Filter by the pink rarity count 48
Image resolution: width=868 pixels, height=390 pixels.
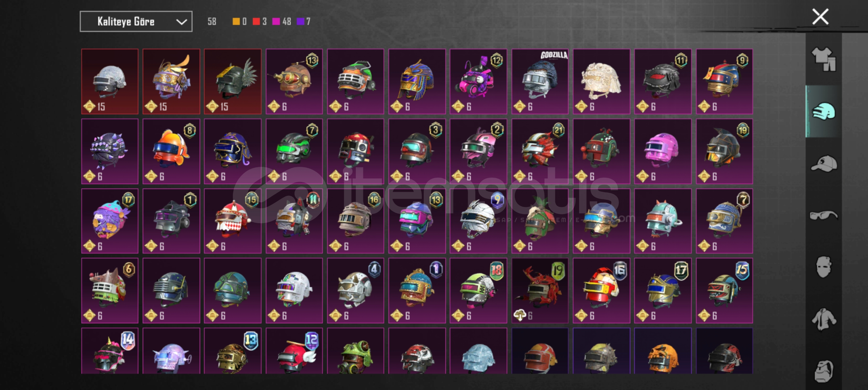point(282,22)
